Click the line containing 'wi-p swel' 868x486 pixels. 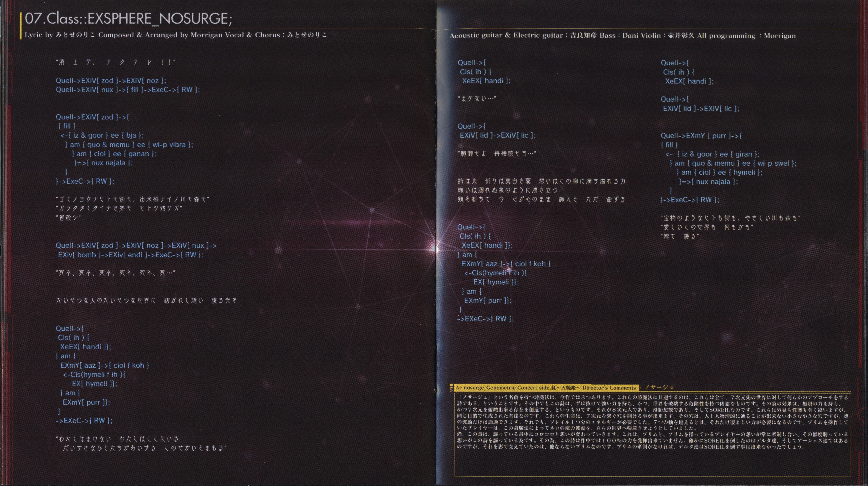[733, 164]
